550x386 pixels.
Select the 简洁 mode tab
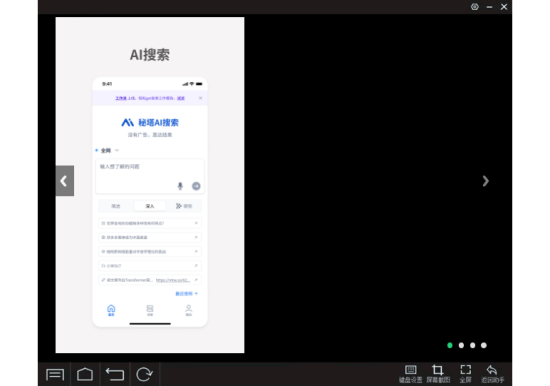coord(116,206)
